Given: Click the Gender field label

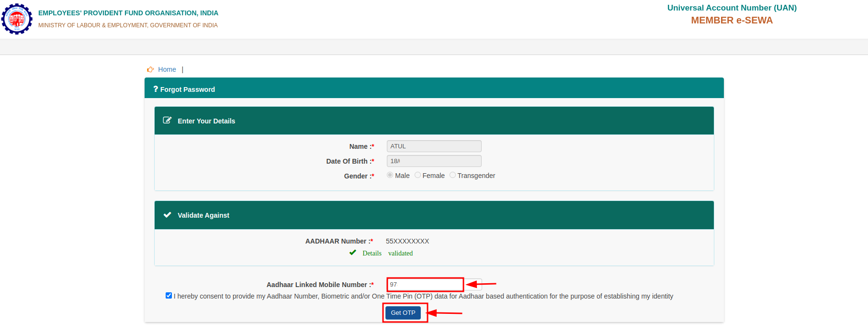Looking at the screenshot, I should pos(359,176).
